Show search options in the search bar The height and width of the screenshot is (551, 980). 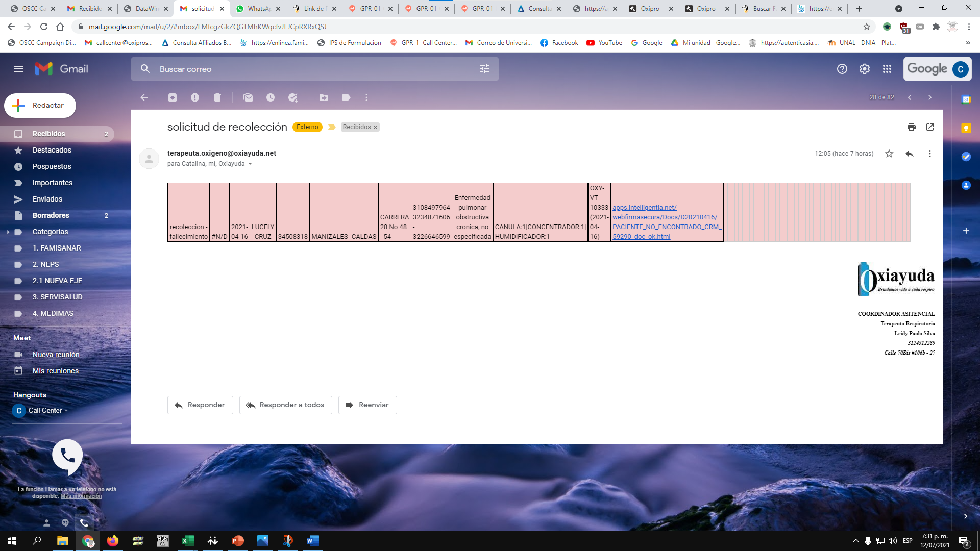(484, 69)
